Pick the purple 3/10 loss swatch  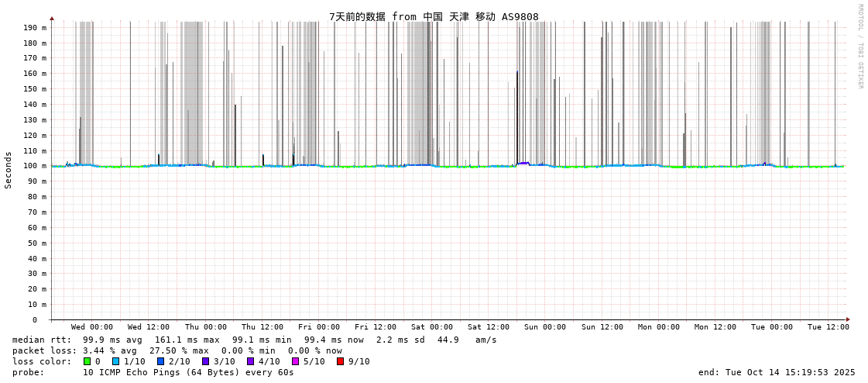206,361
